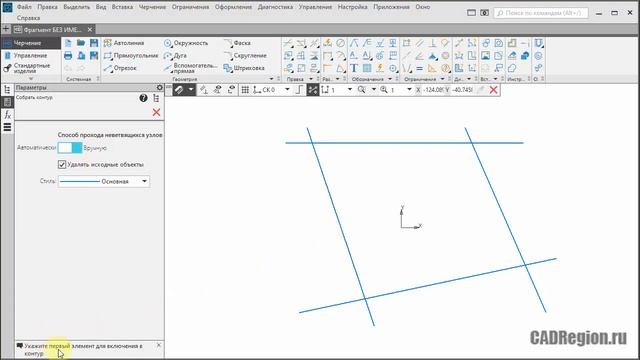Click the hamburger list sidebar icon
The width and height of the screenshot is (640, 360).
[7, 127]
